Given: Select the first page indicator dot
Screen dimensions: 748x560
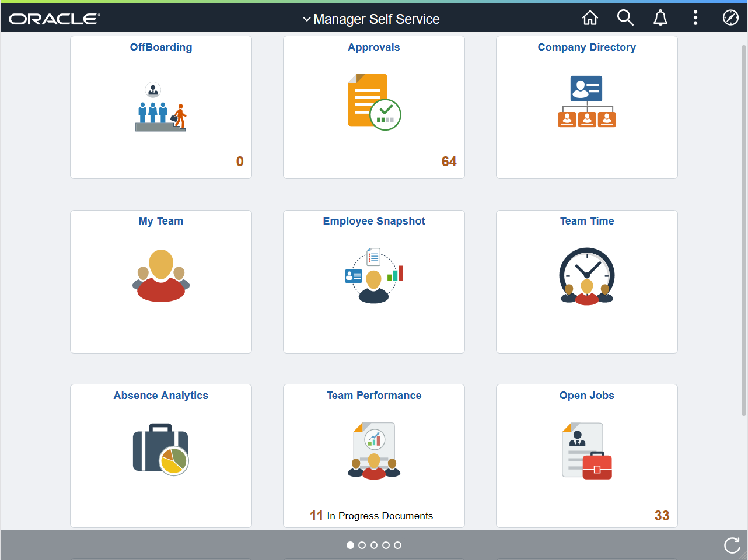Looking at the screenshot, I should [350, 545].
